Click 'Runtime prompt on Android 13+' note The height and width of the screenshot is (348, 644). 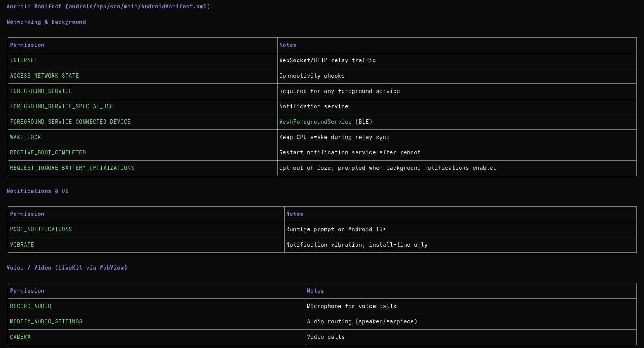click(336, 229)
